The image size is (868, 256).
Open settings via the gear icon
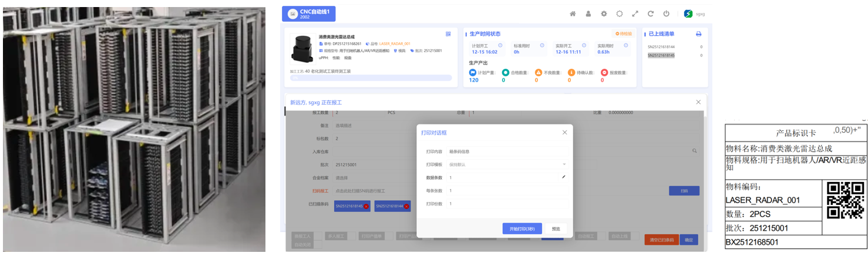click(x=604, y=14)
